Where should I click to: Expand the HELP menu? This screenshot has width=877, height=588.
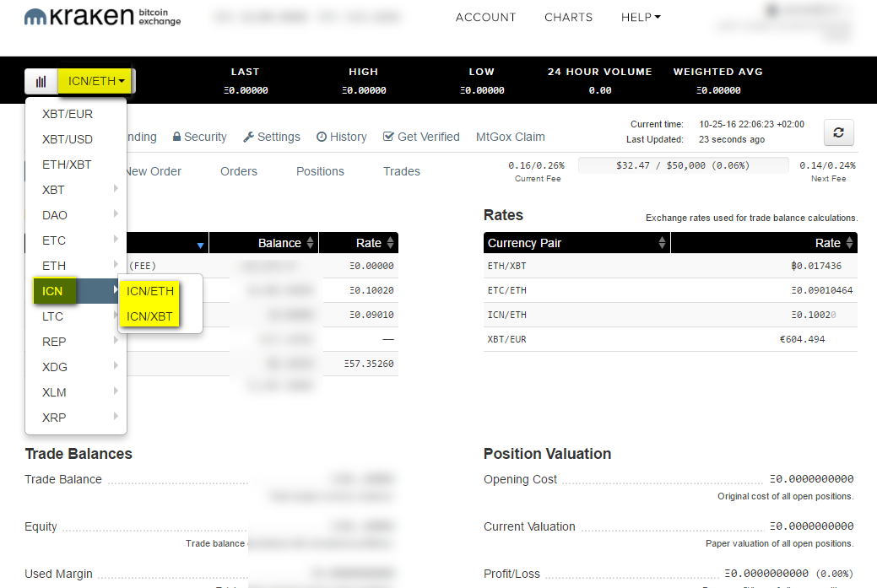click(641, 18)
